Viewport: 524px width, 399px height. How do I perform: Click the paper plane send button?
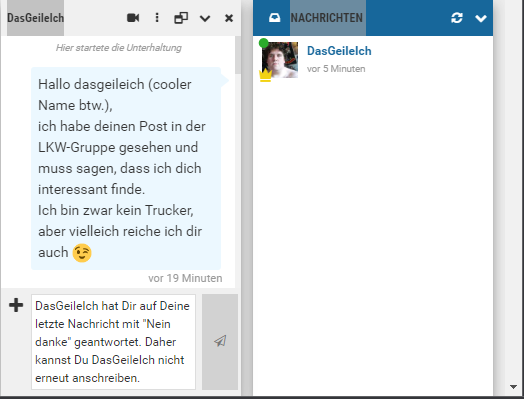(x=220, y=342)
